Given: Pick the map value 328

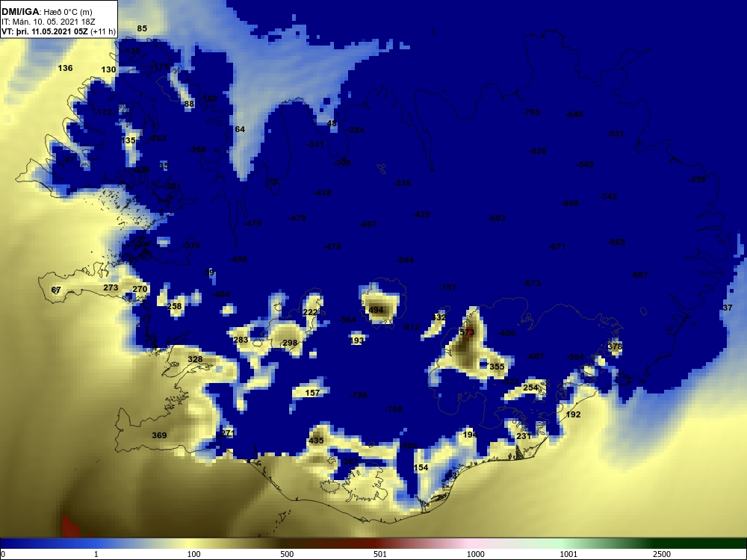Looking at the screenshot, I should pos(195,359).
